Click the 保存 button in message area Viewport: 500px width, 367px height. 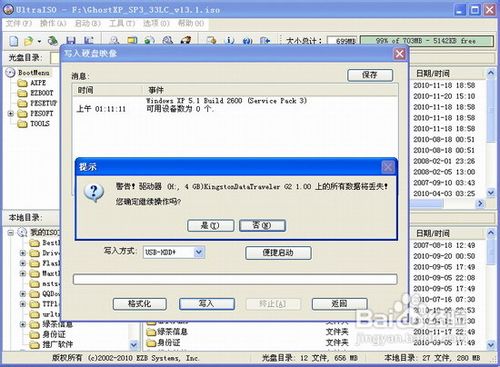(370, 75)
